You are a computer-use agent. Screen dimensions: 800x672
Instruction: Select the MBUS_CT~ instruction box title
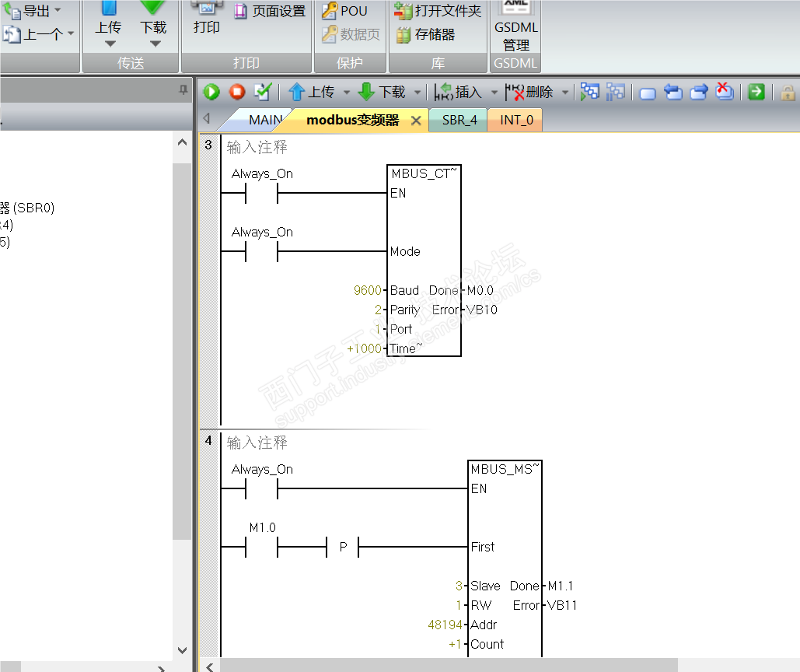point(424,173)
